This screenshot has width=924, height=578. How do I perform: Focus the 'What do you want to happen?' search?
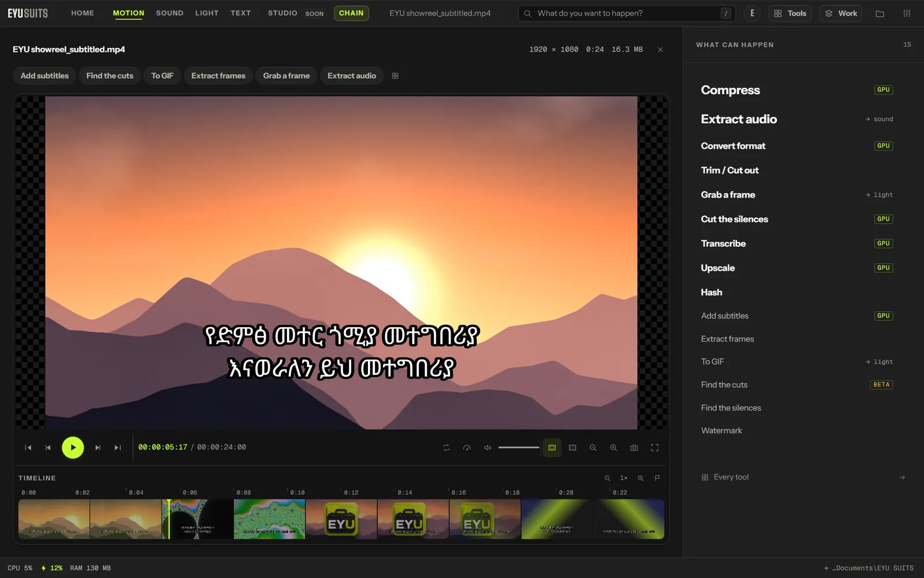[627, 13]
